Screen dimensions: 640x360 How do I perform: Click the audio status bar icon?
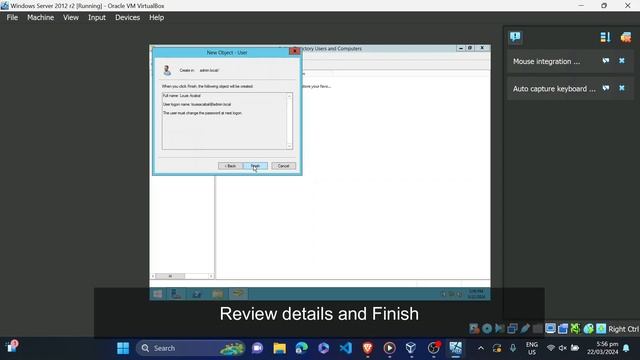(500, 329)
